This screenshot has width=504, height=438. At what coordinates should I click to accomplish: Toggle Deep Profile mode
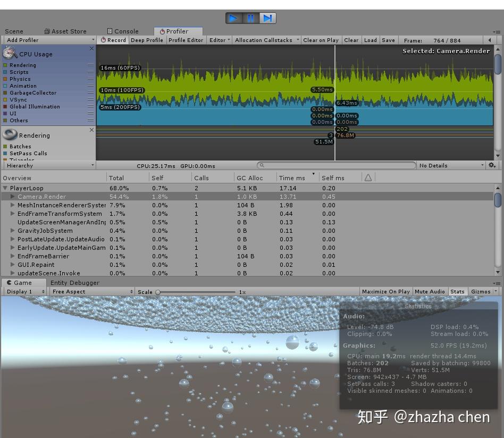(147, 40)
